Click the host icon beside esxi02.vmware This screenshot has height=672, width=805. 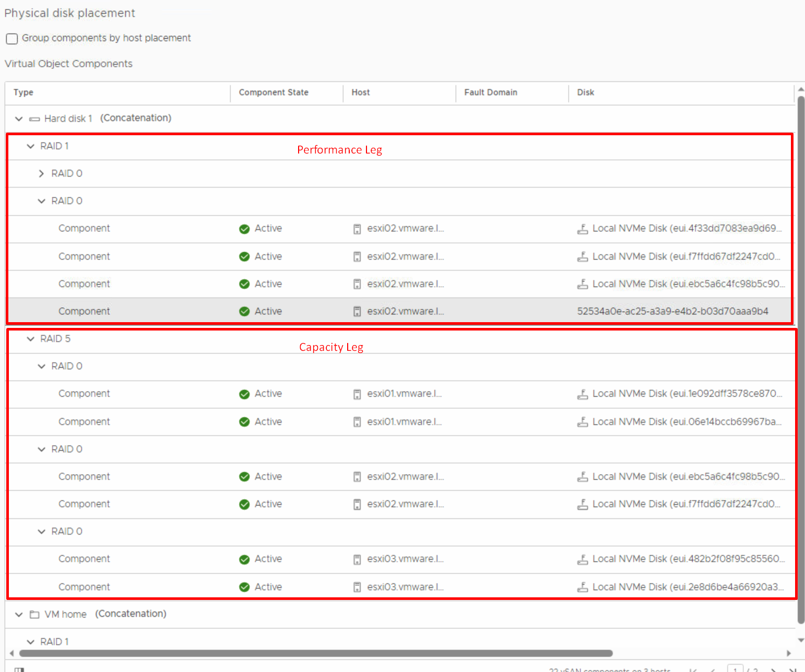[x=357, y=229]
